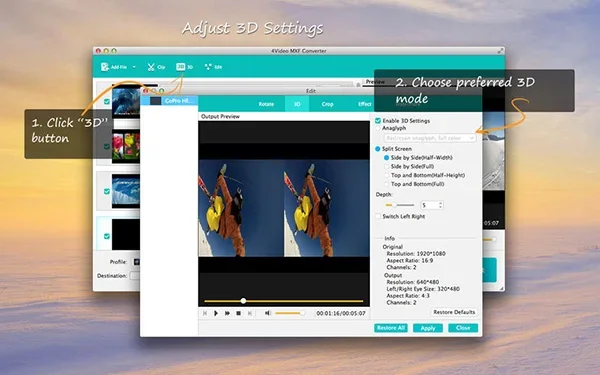Switch to the Crop tab
The width and height of the screenshot is (600, 375).
pyautogui.click(x=327, y=104)
